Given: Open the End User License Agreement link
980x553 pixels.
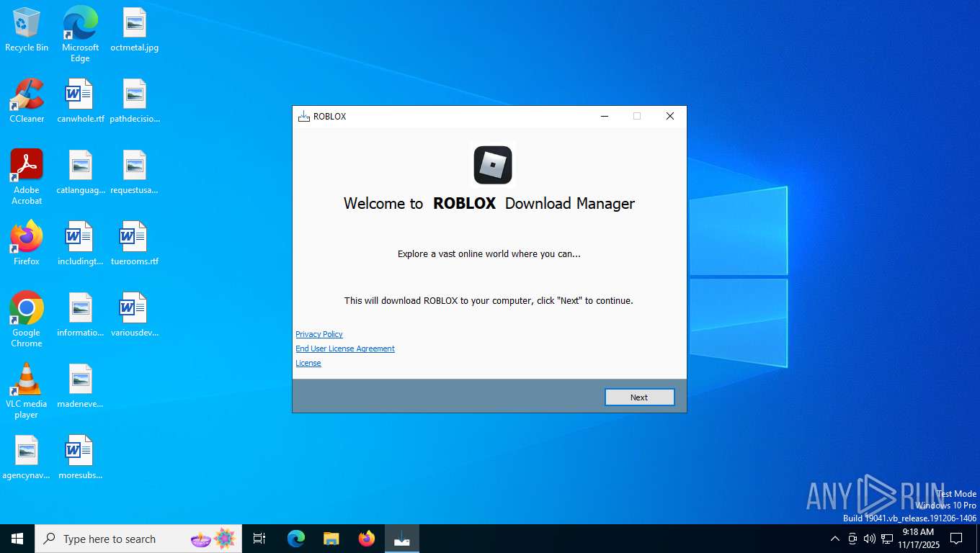Looking at the screenshot, I should [x=345, y=349].
